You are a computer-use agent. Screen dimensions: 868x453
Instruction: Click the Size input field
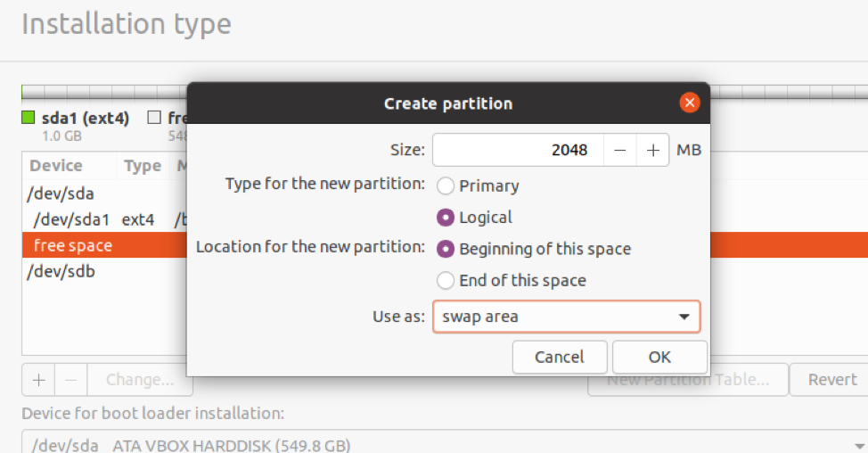518,150
